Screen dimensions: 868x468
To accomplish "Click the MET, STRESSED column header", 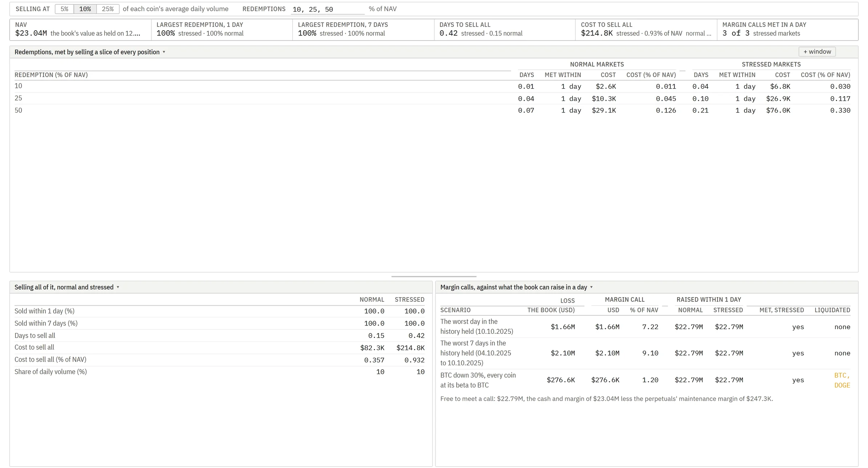I will tap(782, 310).
